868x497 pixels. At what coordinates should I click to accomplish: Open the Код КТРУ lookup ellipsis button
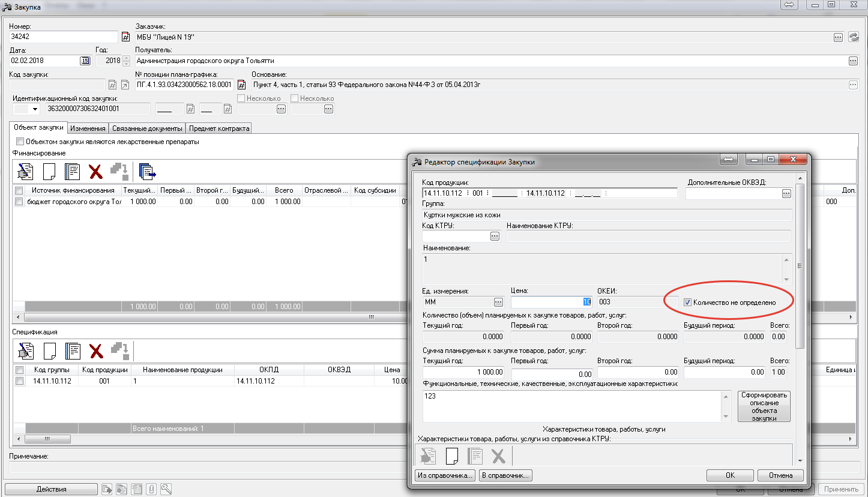pyautogui.click(x=495, y=236)
